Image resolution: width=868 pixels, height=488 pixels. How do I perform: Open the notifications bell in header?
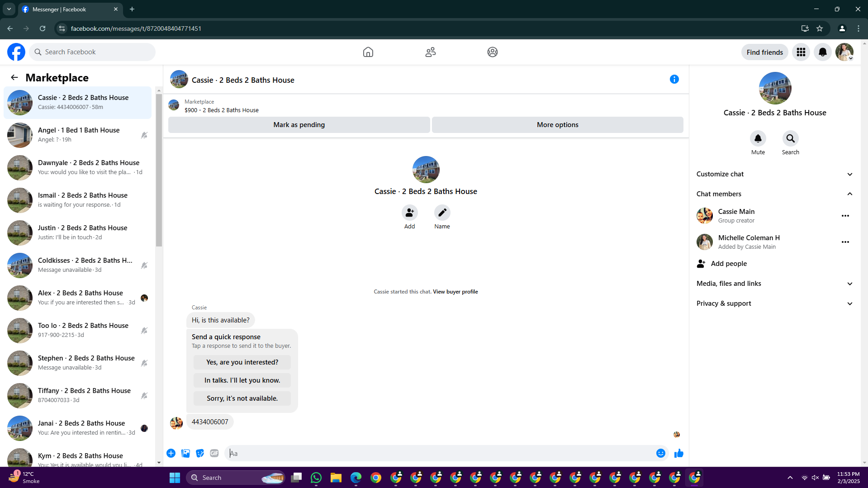coord(823,52)
